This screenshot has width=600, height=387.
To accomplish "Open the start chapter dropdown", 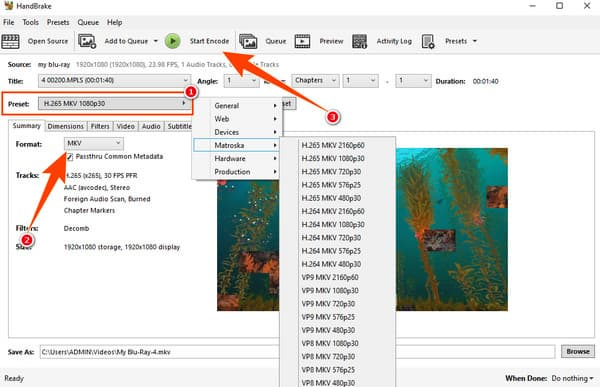I will [360, 81].
